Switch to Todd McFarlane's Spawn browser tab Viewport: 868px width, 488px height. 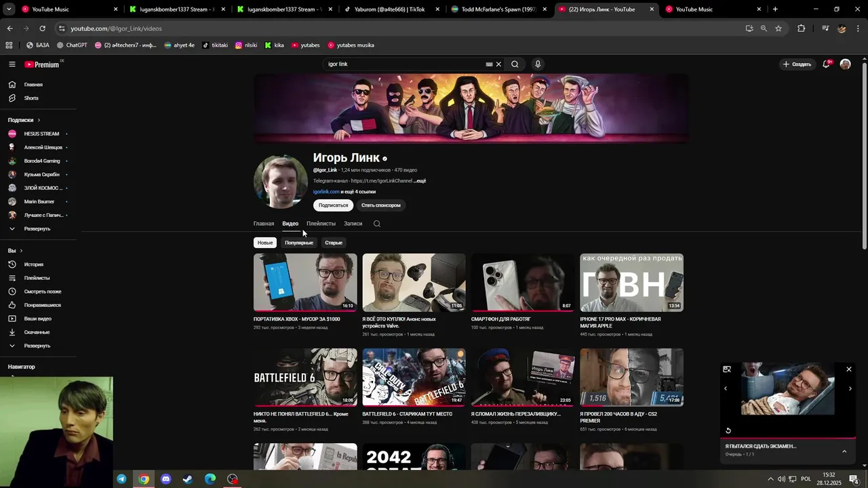[x=499, y=9]
